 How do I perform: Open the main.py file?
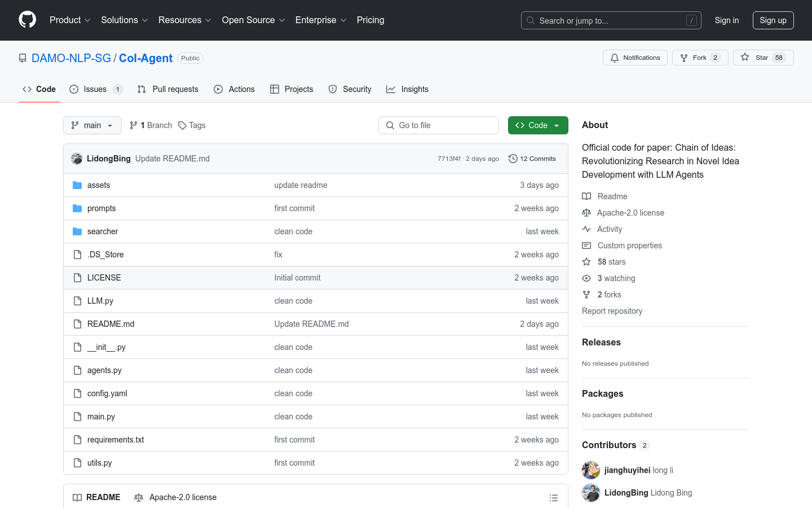(x=101, y=417)
